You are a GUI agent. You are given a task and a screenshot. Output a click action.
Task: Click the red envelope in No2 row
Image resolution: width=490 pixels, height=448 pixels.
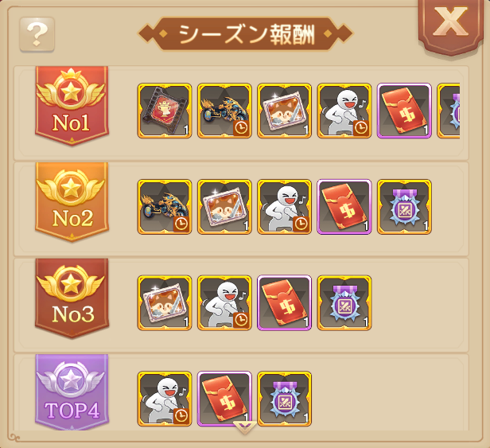[344, 207]
